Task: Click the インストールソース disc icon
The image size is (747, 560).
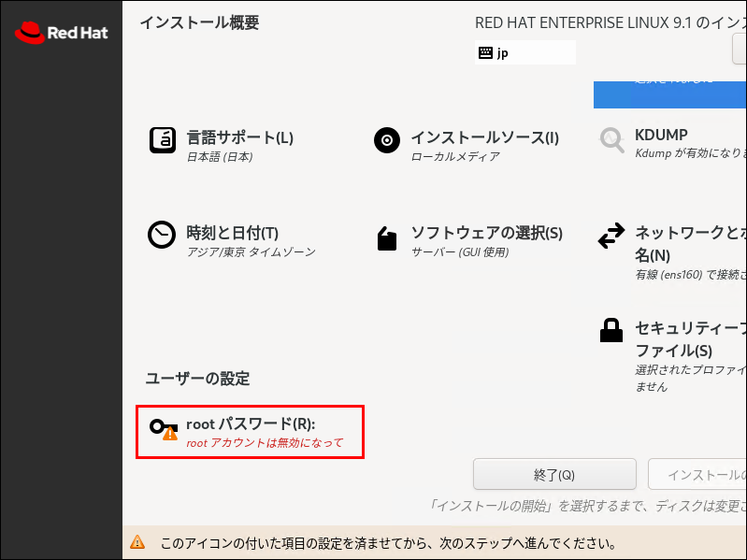Action: (x=387, y=140)
